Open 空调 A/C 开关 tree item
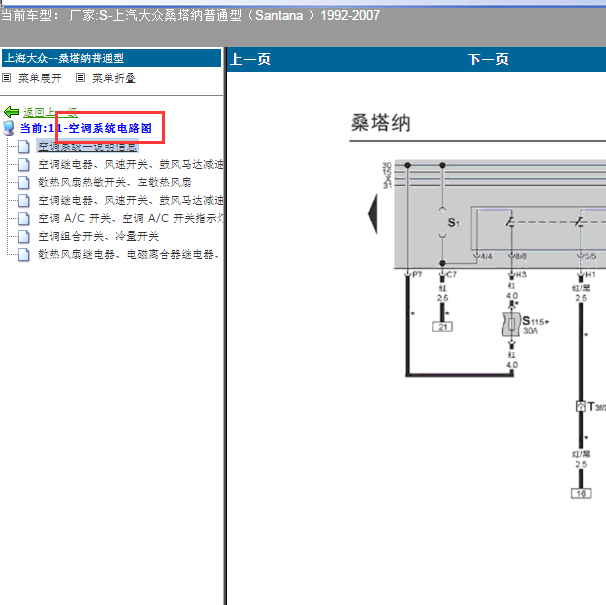The width and height of the screenshot is (606, 605). 131,218
